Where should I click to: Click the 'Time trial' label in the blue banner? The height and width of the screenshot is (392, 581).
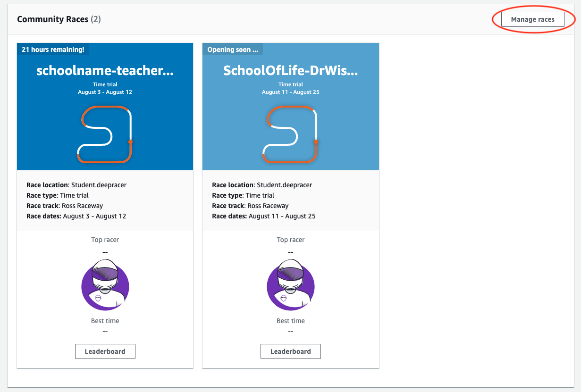(105, 84)
